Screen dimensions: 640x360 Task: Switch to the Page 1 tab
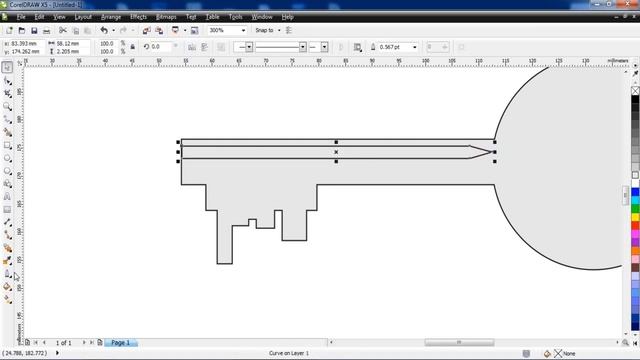pyautogui.click(x=120, y=342)
